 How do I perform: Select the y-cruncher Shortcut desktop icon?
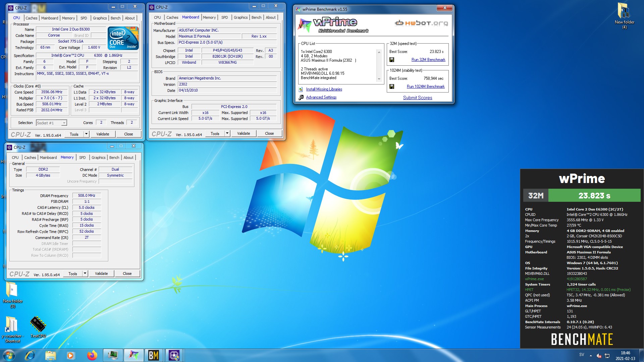pyautogui.click(x=12, y=329)
